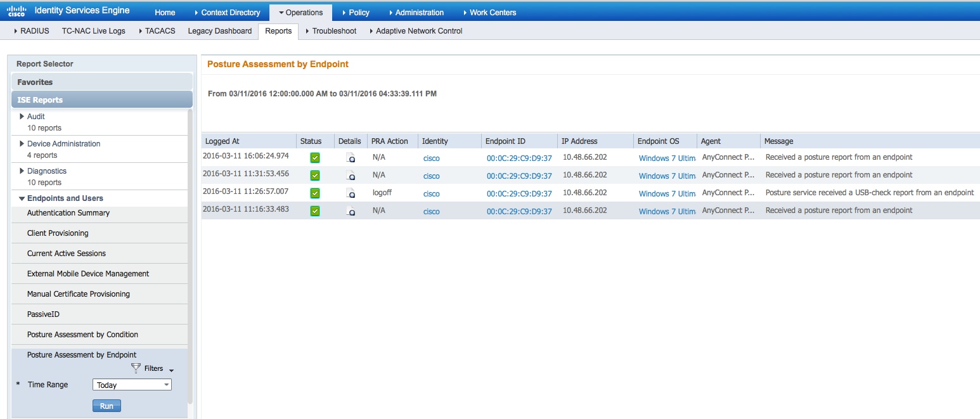This screenshot has width=980, height=419.
Task: Sort by Logged At column header
Action: pyautogui.click(x=248, y=141)
